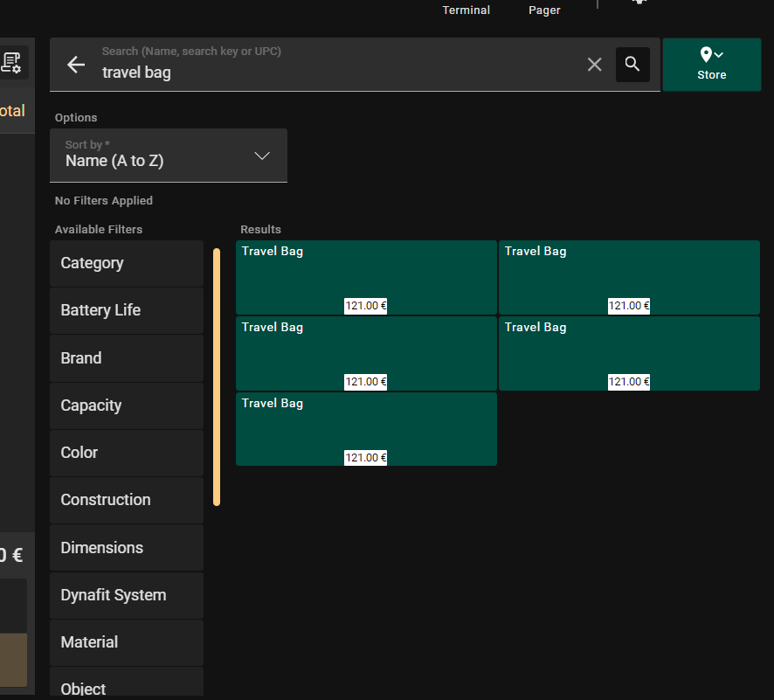Open the Terminal menu item
The height and width of the screenshot is (700, 774).
[466, 10]
